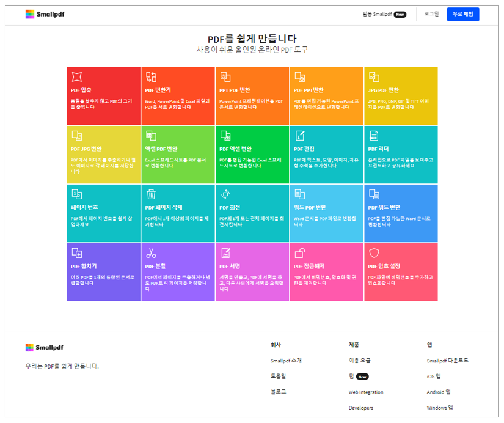This screenshot has width=504, height=423.
Task: Click the '우리는 PDF를 쉽게 만듭니다.' footer tagline
Action: click(62, 366)
